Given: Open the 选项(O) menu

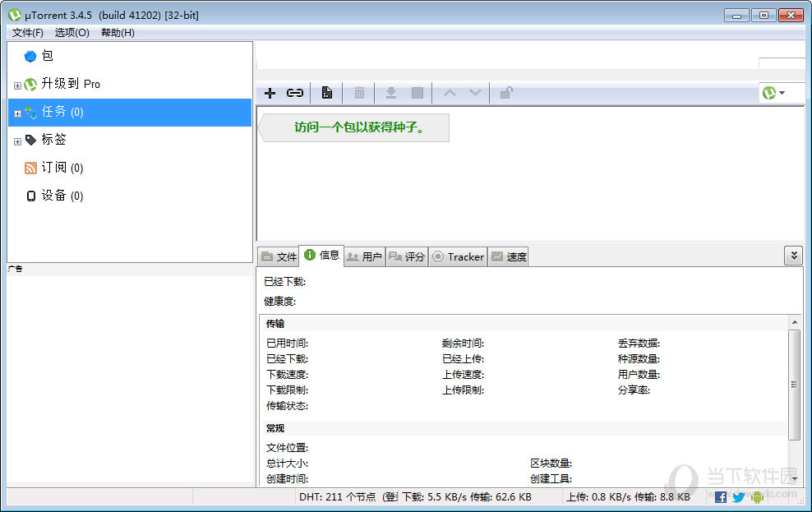Looking at the screenshot, I should tap(72, 33).
